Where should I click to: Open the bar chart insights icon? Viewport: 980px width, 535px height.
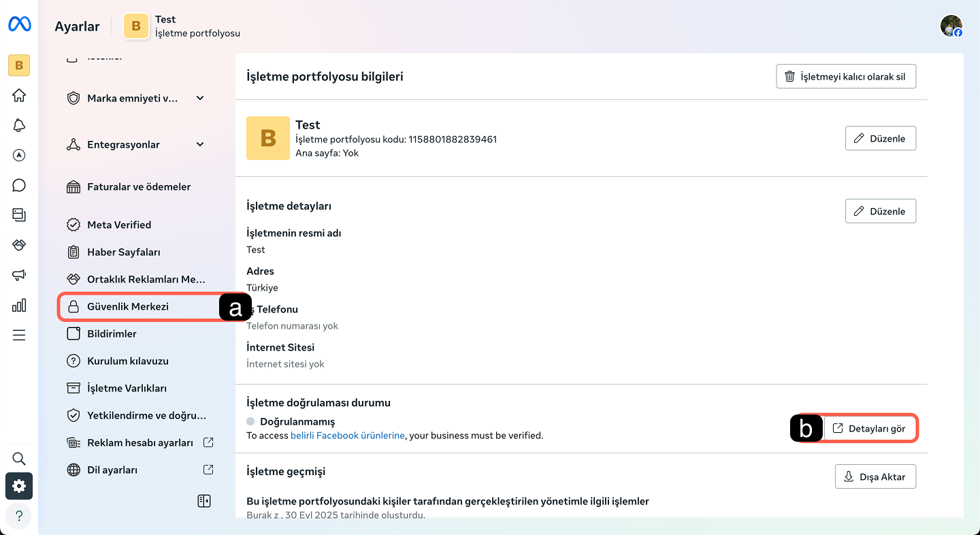click(x=19, y=305)
